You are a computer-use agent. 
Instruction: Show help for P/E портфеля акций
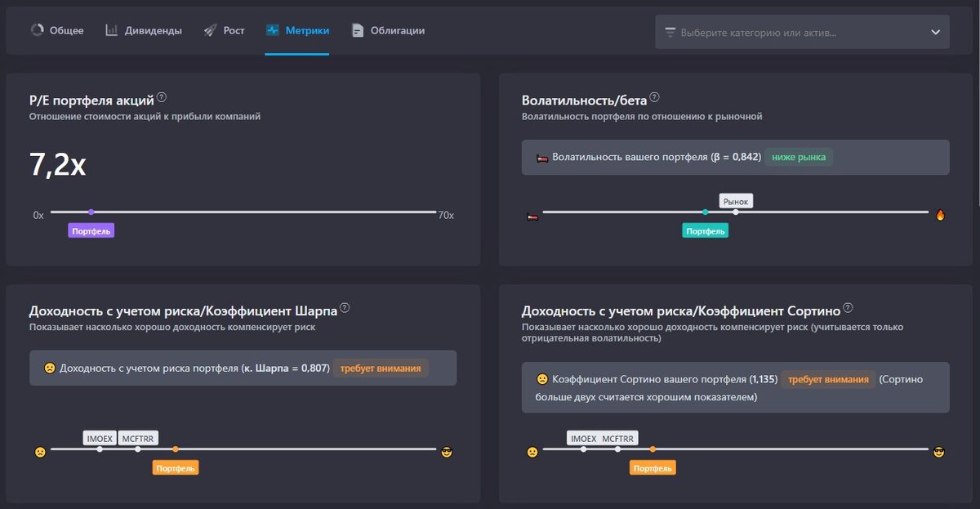tap(162, 97)
